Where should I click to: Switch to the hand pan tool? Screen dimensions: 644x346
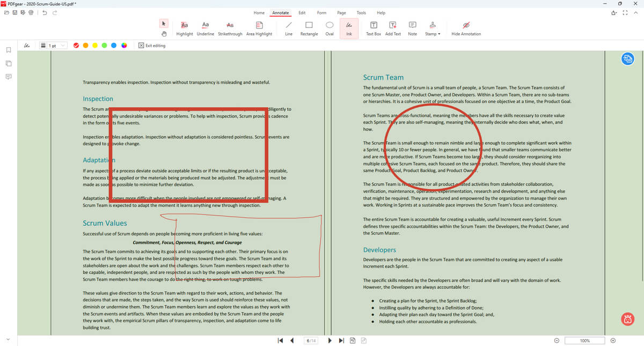(x=164, y=34)
